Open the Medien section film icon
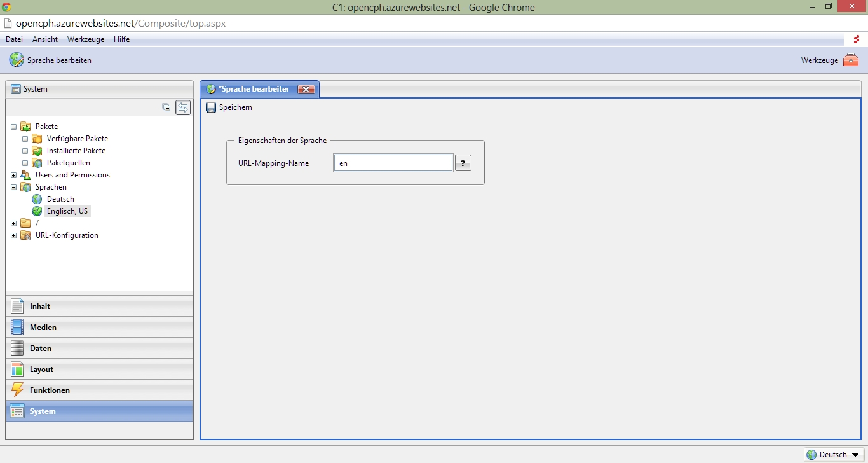This screenshot has height=463, width=868. 17,328
